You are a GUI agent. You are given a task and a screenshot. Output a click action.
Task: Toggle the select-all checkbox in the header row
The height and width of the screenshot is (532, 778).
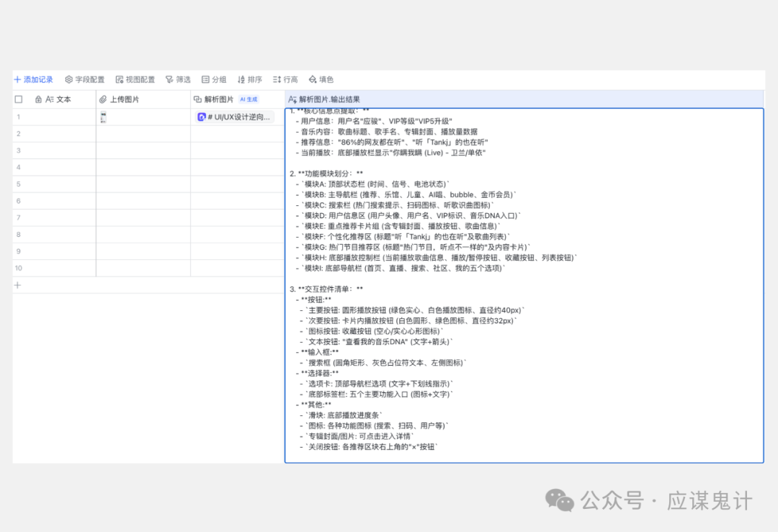(x=18, y=99)
